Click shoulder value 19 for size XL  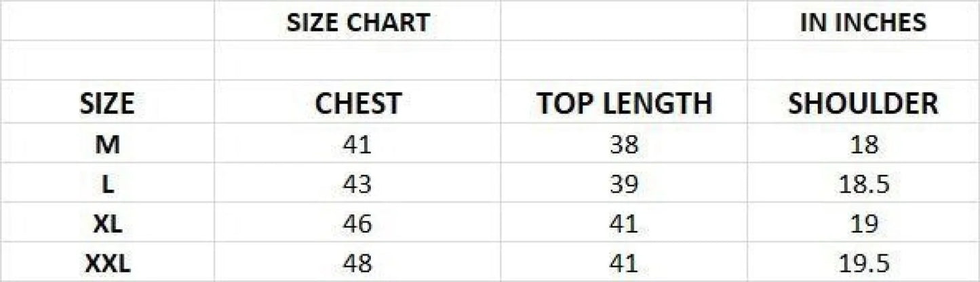pyautogui.click(x=863, y=224)
